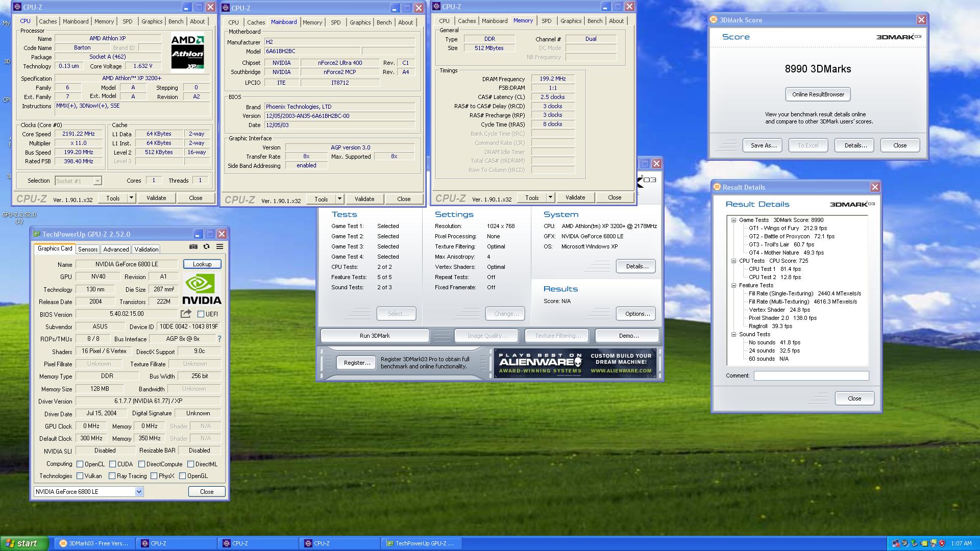Click the NVIDIA media tray icon beside the shield
The height and width of the screenshot is (551, 980).
coord(933,543)
